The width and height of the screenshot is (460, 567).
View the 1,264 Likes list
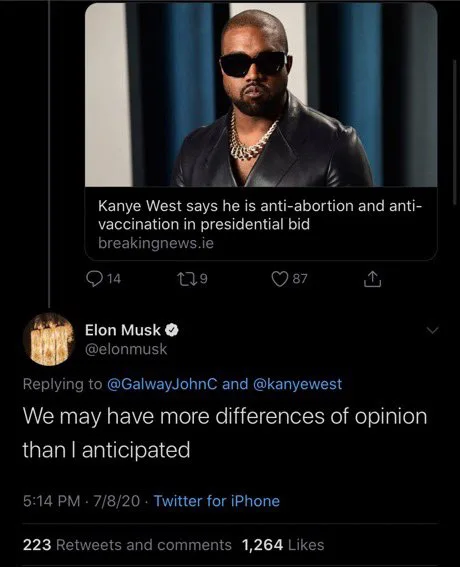coord(283,545)
